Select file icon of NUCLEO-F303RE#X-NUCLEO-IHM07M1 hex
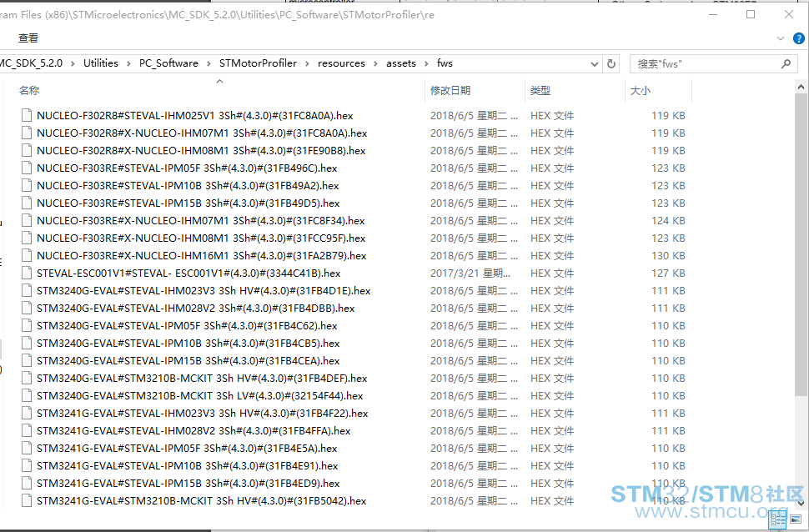809x532 pixels. 27,220
